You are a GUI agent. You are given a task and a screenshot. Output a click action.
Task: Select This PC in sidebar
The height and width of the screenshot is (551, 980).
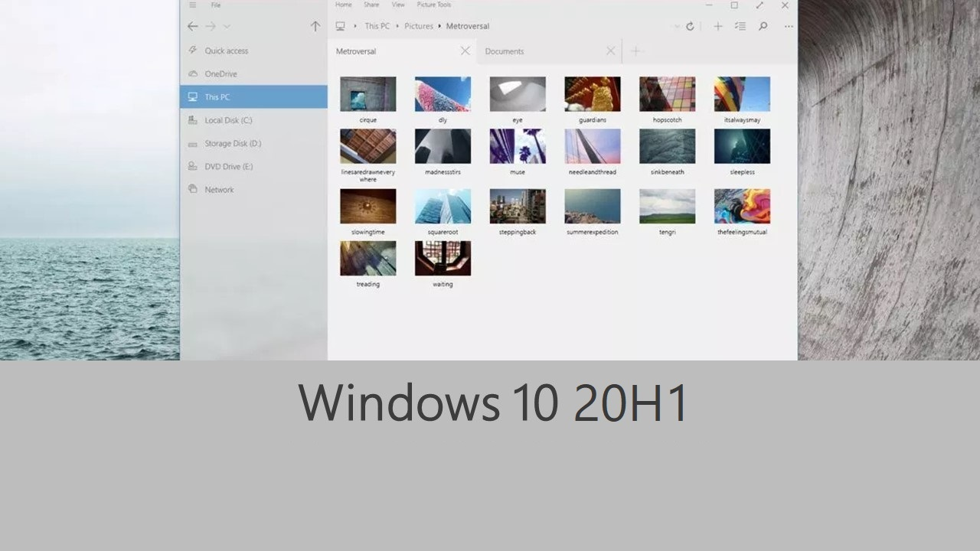coord(253,97)
